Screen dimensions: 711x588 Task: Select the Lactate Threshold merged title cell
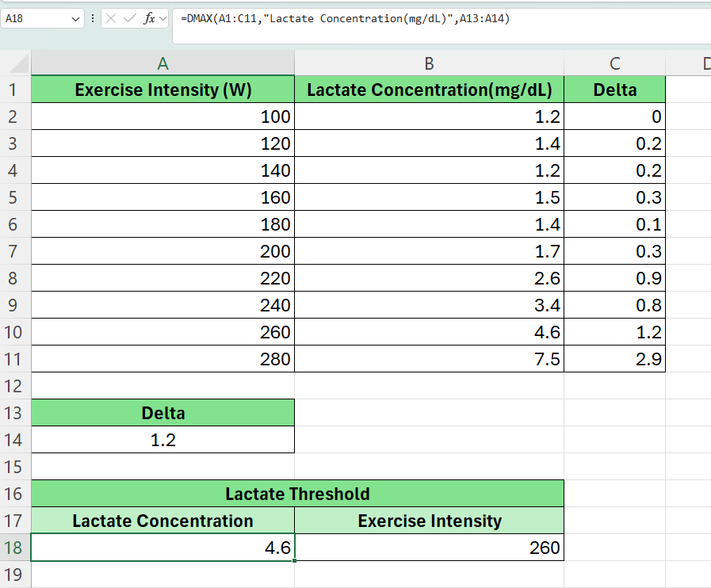click(297, 494)
